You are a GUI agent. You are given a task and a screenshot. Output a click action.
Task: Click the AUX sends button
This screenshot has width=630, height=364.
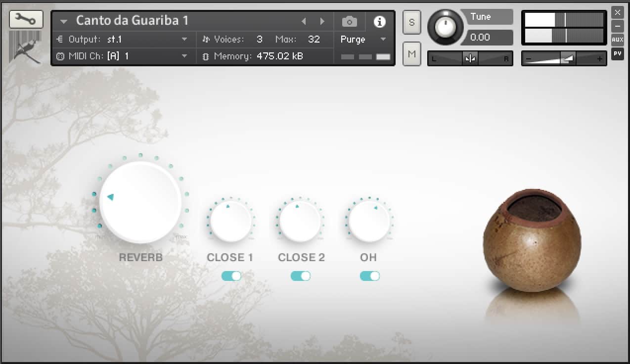(617, 39)
